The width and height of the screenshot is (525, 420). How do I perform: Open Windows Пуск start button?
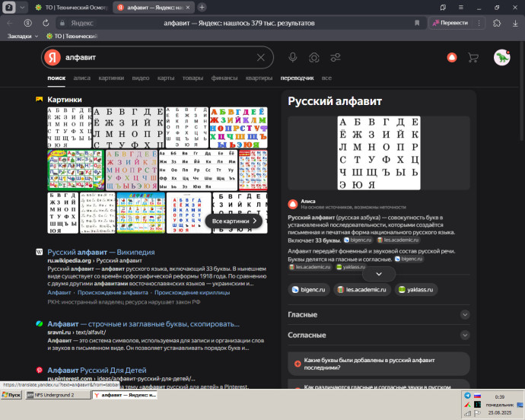coord(11,395)
